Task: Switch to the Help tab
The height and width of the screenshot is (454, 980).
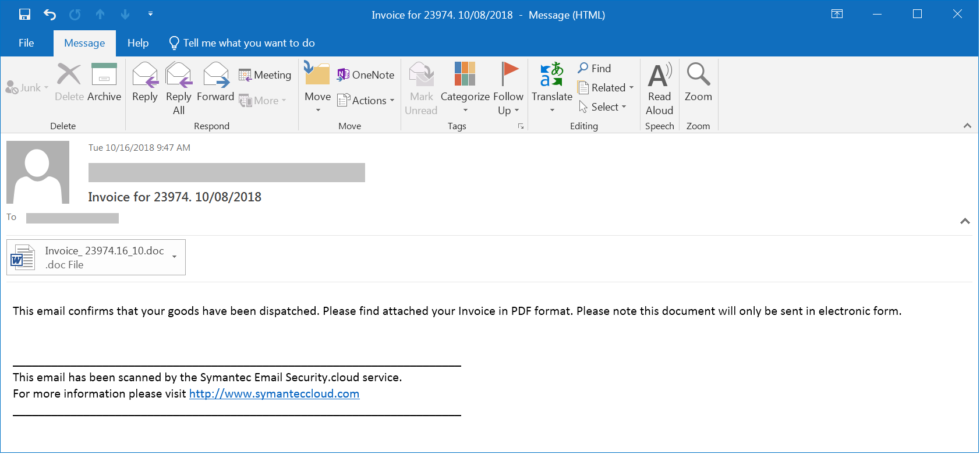Action: (138, 43)
